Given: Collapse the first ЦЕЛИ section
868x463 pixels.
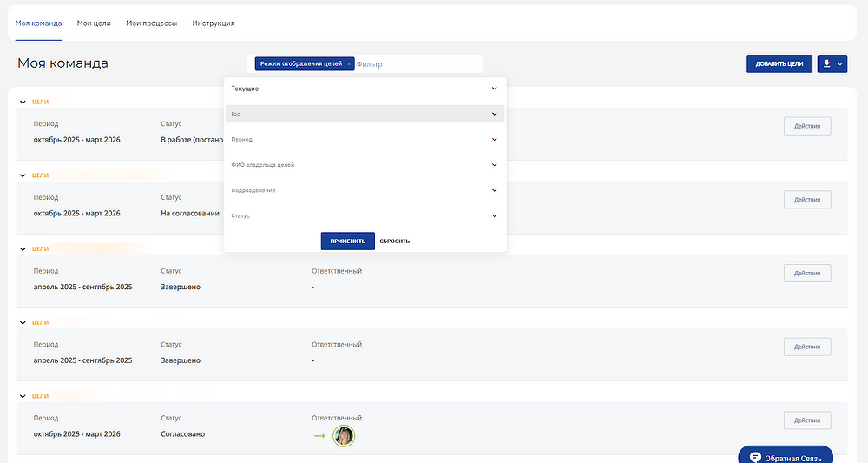Looking at the screenshot, I should [x=23, y=102].
